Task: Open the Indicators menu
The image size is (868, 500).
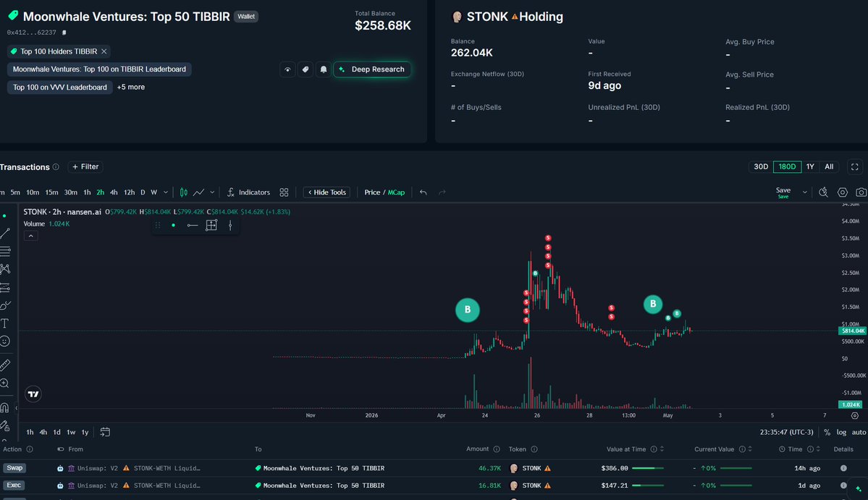Action: [x=248, y=192]
